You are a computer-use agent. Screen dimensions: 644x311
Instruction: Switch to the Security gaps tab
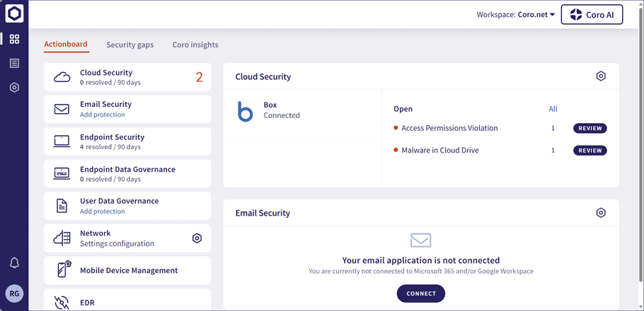(130, 45)
